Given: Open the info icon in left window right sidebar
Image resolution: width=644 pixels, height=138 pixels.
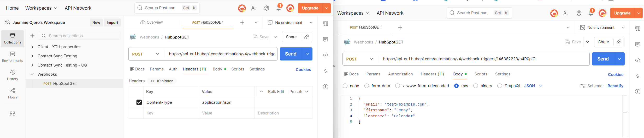Looking at the screenshot, I should tap(326, 87).
